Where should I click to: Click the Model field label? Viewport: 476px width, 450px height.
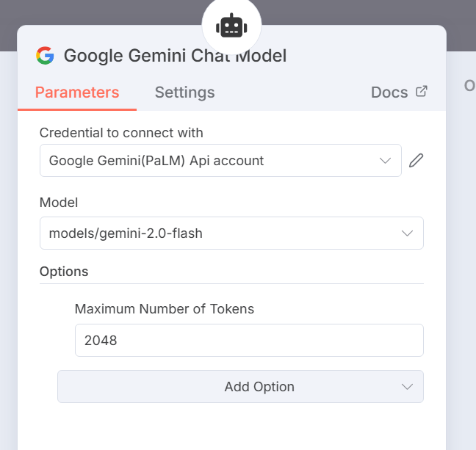[x=59, y=203]
